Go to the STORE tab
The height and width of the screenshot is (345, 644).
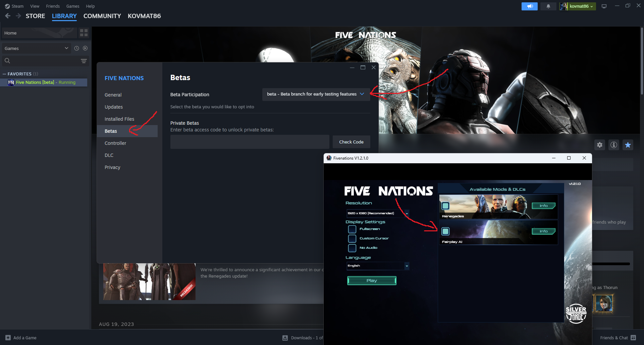(x=35, y=16)
